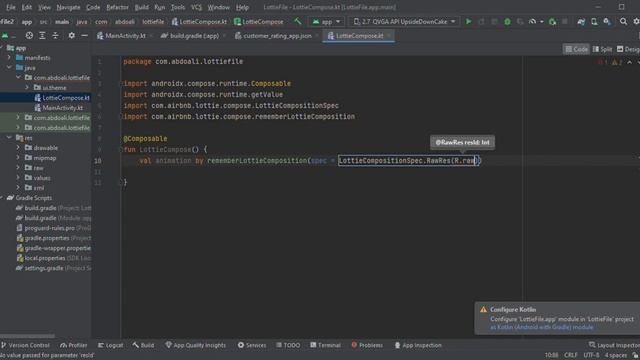This screenshot has width=640, height=360.
Task: Toggle the Profiler tool window
Action: pos(74,345)
